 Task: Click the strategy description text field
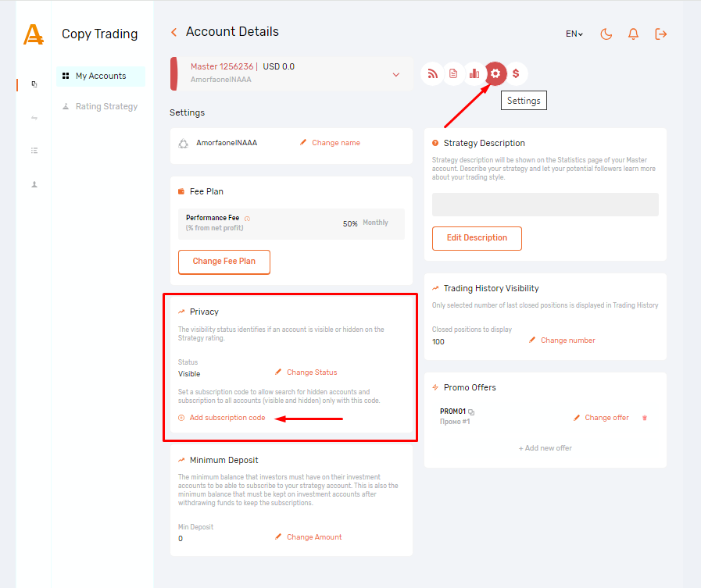[545, 205]
